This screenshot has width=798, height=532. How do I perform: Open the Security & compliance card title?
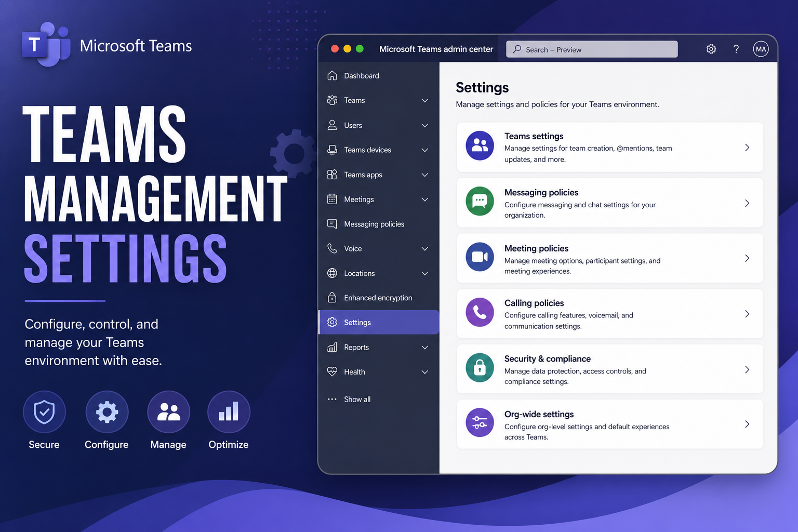point(547,358)
